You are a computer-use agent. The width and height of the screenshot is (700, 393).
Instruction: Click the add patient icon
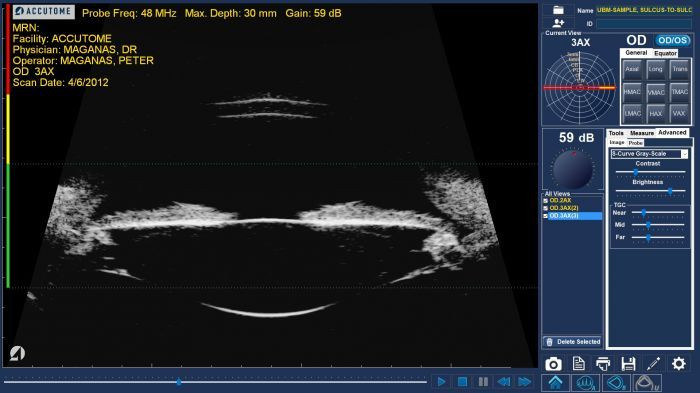tap(558, 23)
